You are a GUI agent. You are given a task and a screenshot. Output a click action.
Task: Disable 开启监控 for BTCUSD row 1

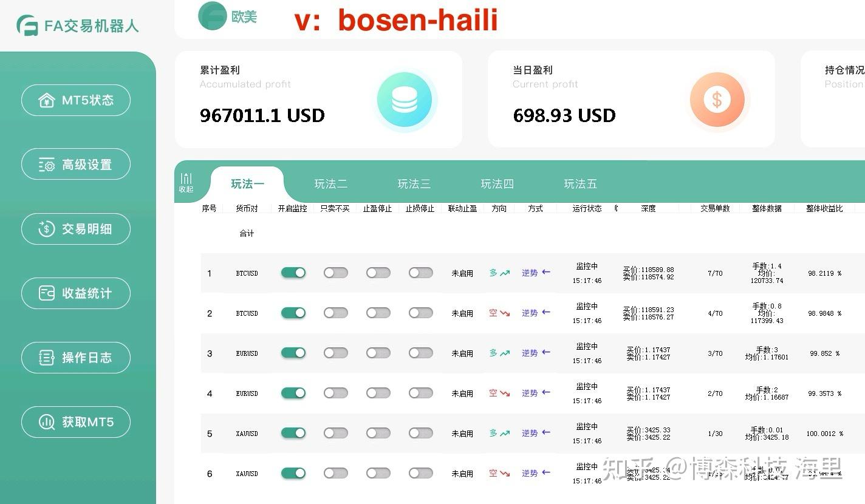click(x=293, y=273)
